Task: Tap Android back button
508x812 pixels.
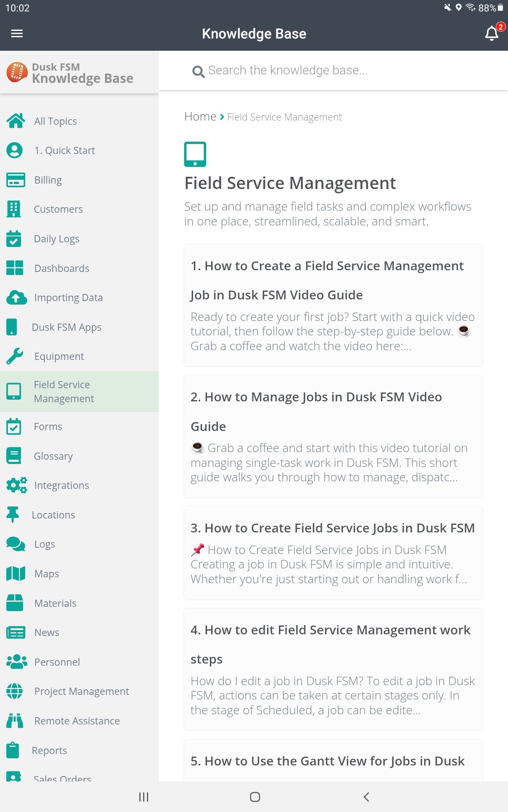Action: tap(366, 797)
